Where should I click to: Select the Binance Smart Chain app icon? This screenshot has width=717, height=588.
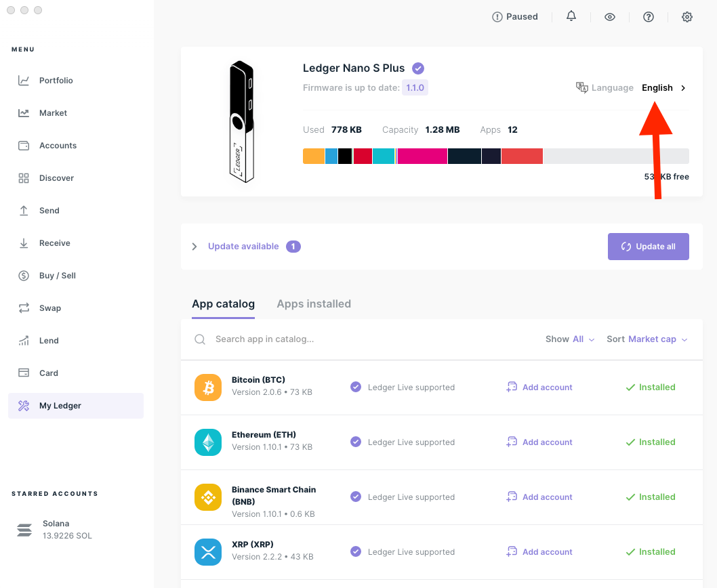coord(208,497)
